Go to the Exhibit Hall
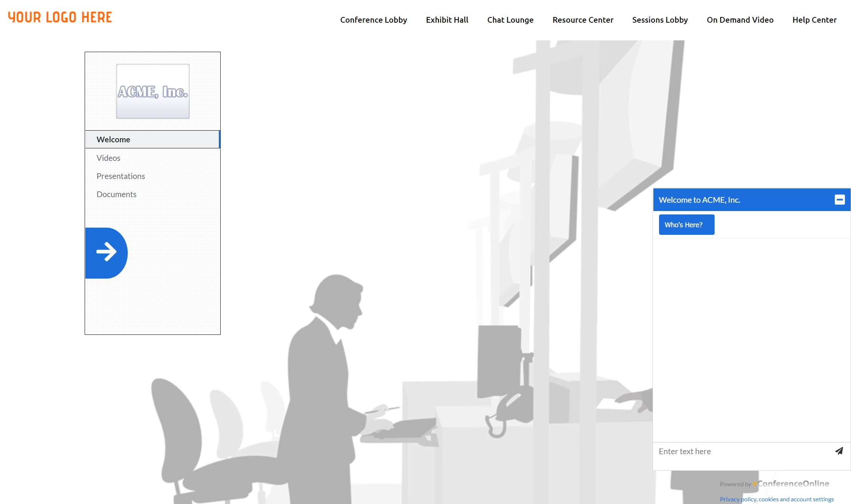 [447, 20]
